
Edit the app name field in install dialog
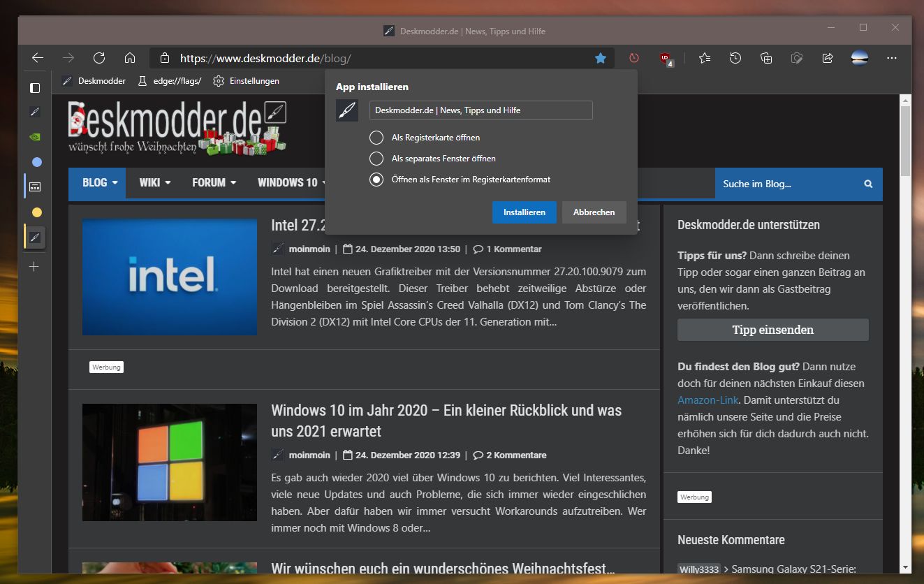pyautogui.click(x=481, y=110)
